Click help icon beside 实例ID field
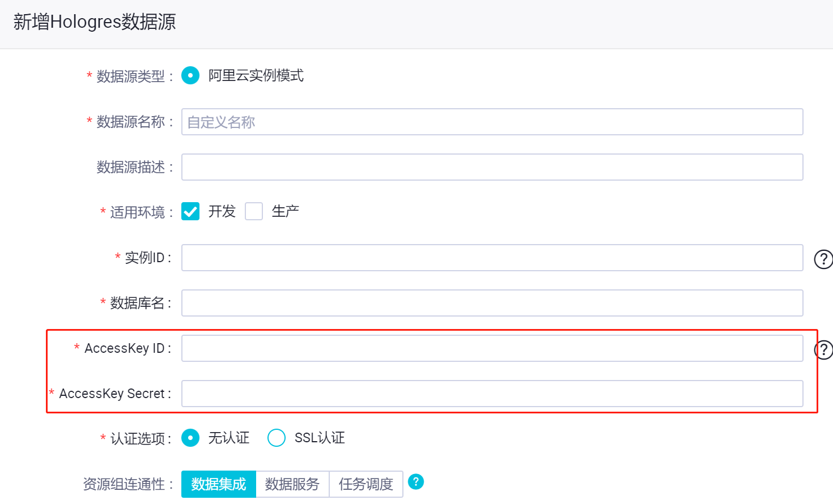833x504 pixels. [823, 259]
